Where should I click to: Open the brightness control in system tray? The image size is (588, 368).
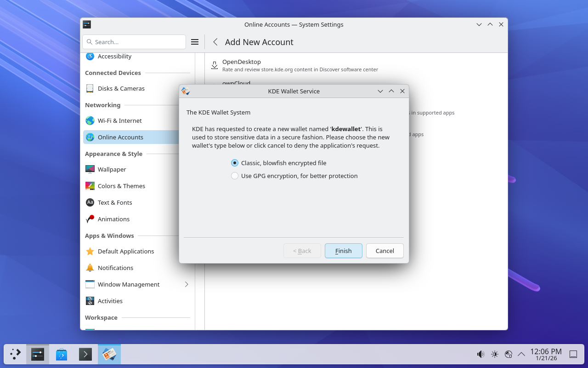point(494,354)
